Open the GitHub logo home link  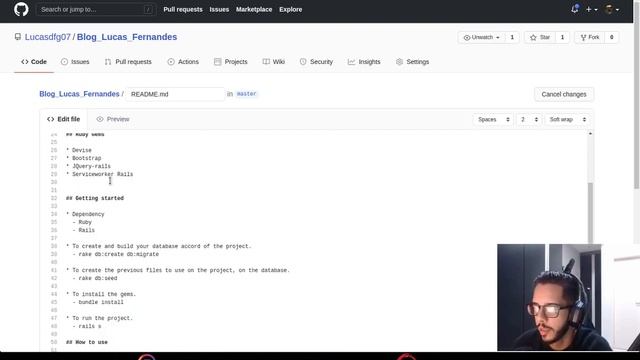pyautogui.click(x=21, y=9)
